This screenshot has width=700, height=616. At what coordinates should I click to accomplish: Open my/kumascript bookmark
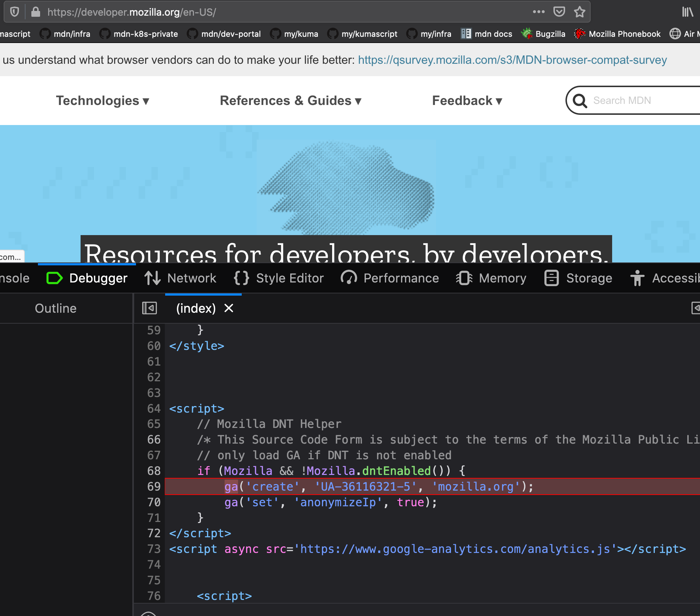point(362,34)
